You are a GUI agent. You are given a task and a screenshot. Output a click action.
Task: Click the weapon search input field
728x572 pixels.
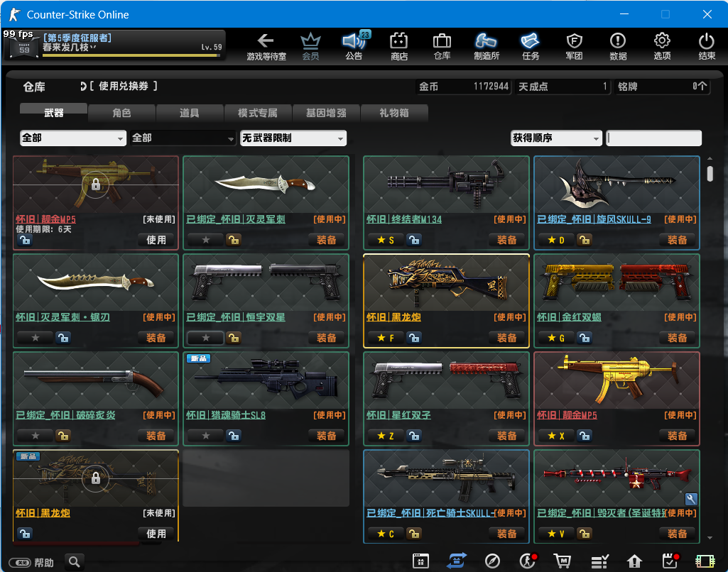653,138
